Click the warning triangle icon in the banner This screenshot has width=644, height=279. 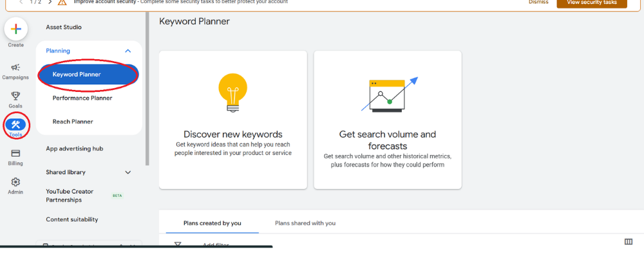tap(62, 2)
